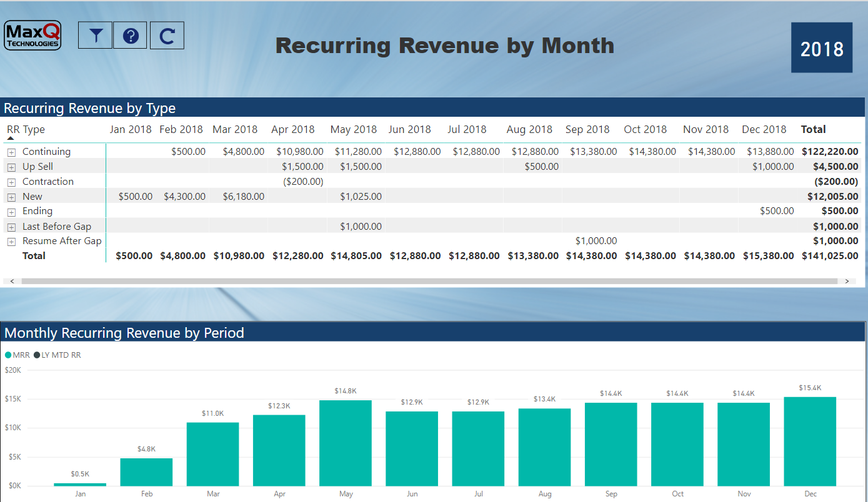Expand the Last Before Gap row

(11, 227)
